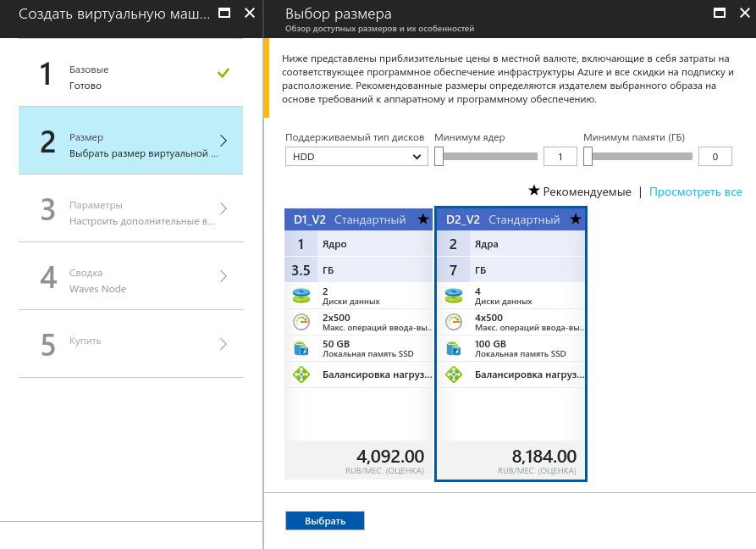The image size is (756, 549).
Task: Click load balancing icon in D1_V2 card
Action: [x=301, y=374]
